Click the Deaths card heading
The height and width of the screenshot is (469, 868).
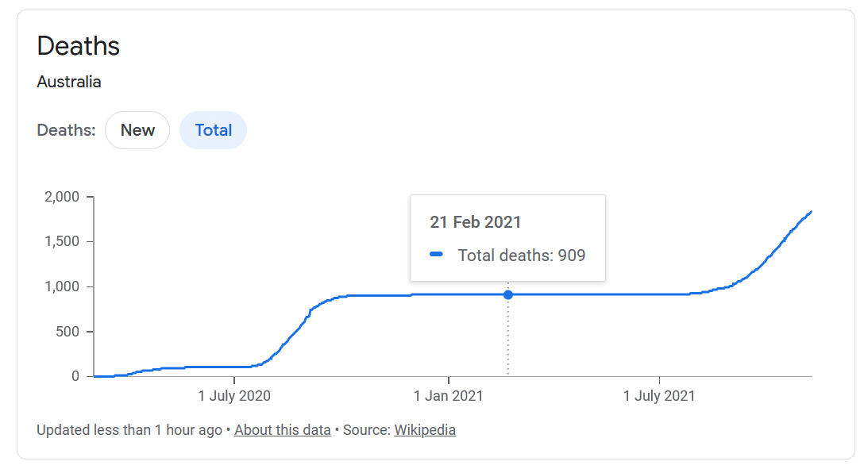click(x=79, y=46)
